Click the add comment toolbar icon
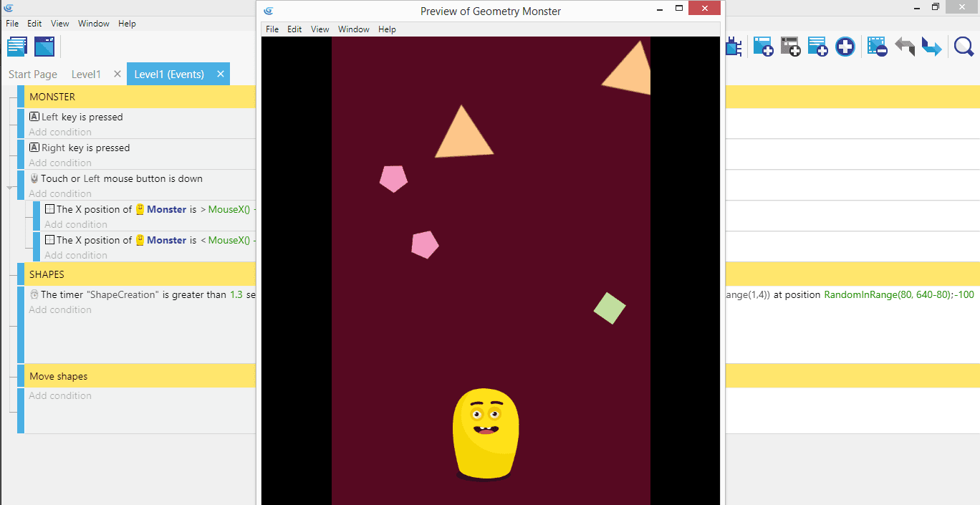Image resolution: width=980 pixels, height=505 pixels. (817, 47)
